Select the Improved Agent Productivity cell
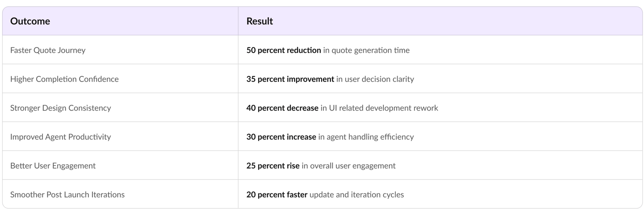 point(60,137)
